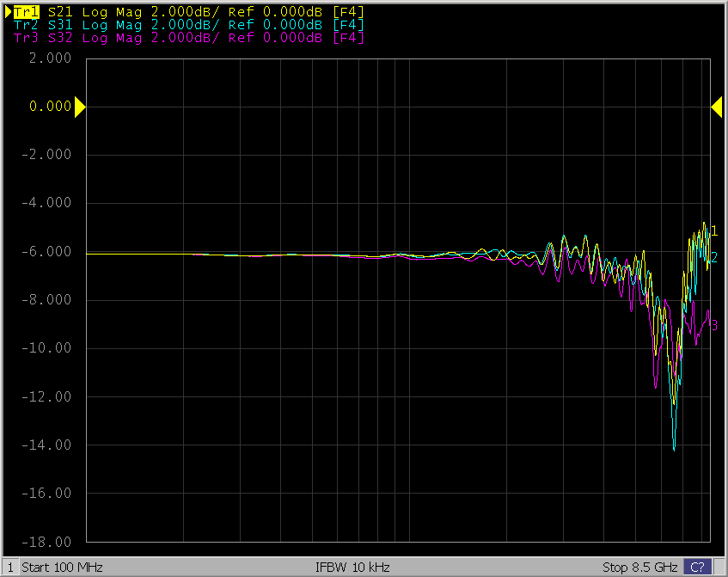Click the left yellow reference level marker
The height and width of the screenshot is (577, 728).
(x=80, y=107)
